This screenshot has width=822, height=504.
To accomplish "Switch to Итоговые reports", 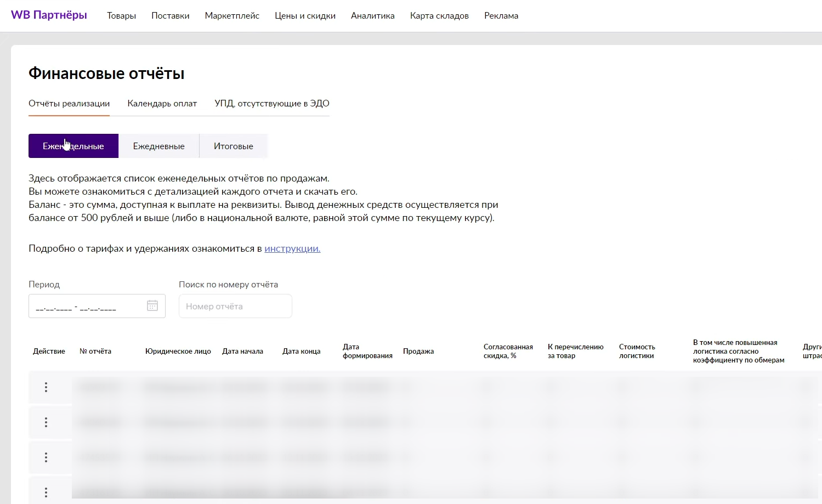I will (233, 146).
